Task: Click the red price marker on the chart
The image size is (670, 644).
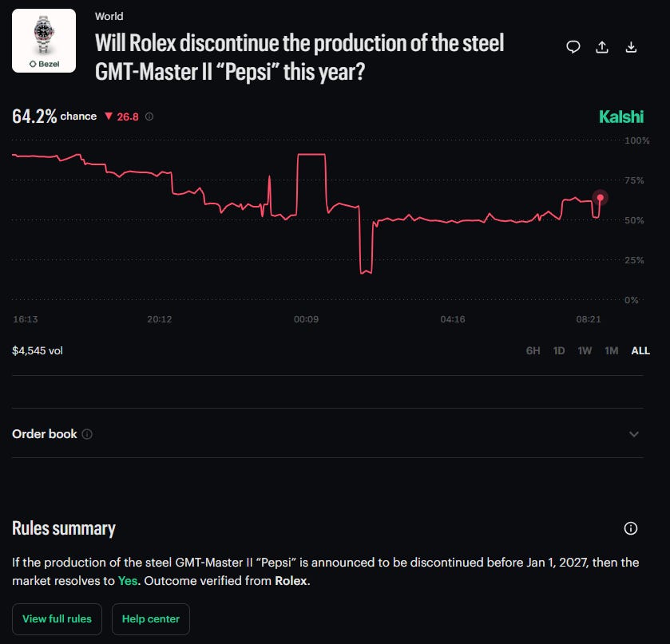Action: tap(601, 197)
